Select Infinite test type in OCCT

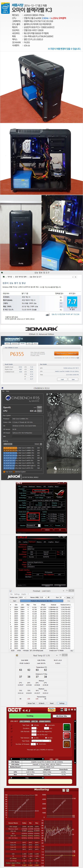[35, 725]
